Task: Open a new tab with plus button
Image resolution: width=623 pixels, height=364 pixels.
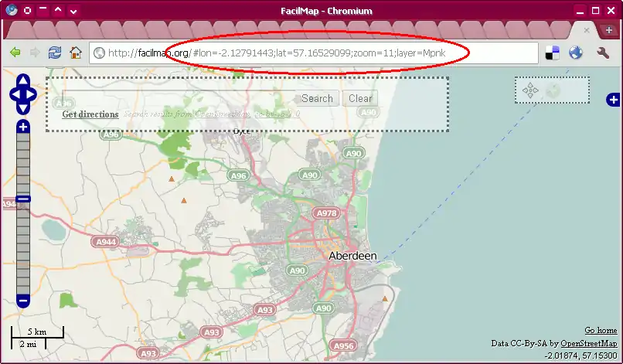Action: (609, 29)
